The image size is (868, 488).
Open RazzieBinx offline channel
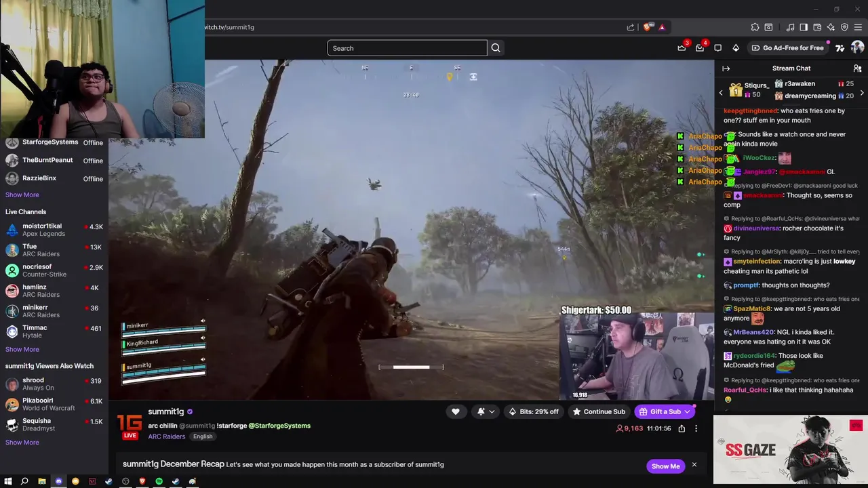click(x=54, y=178)
